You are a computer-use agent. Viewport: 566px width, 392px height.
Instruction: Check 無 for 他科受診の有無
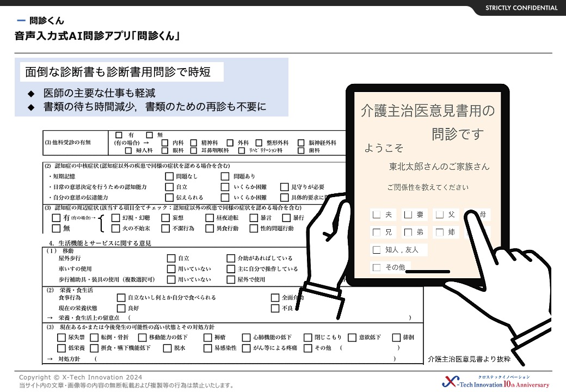150,135
